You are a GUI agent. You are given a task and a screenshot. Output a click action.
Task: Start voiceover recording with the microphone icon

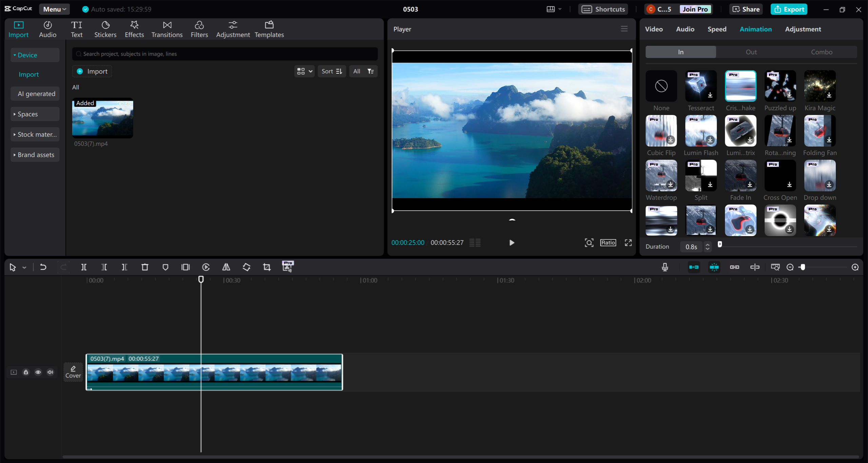[665, 267]
